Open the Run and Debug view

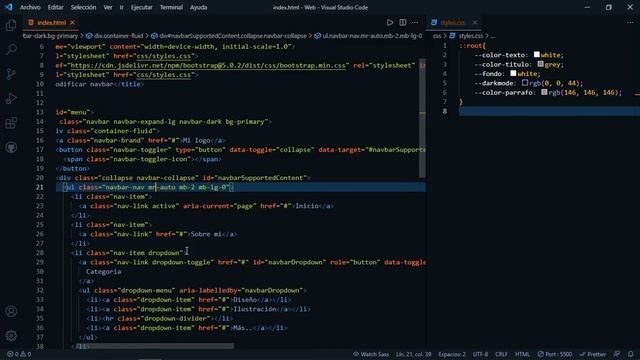pyautogui.click(x=11, y=98)
